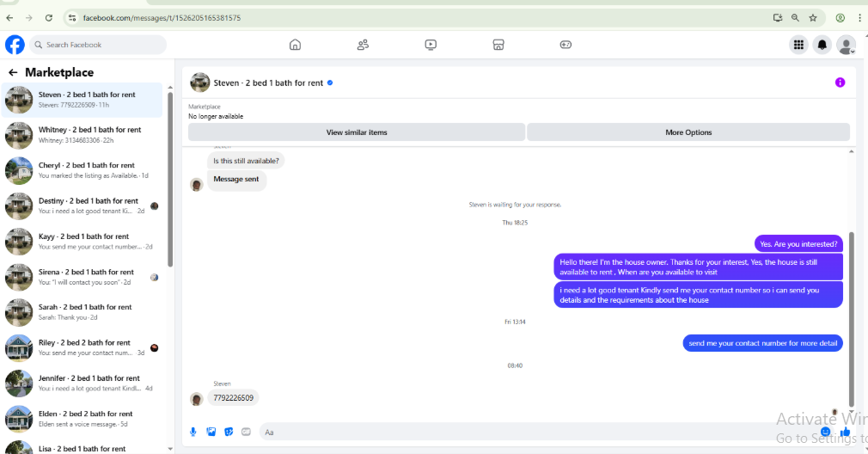Open conversation info purple icon

tap(840, 83)
